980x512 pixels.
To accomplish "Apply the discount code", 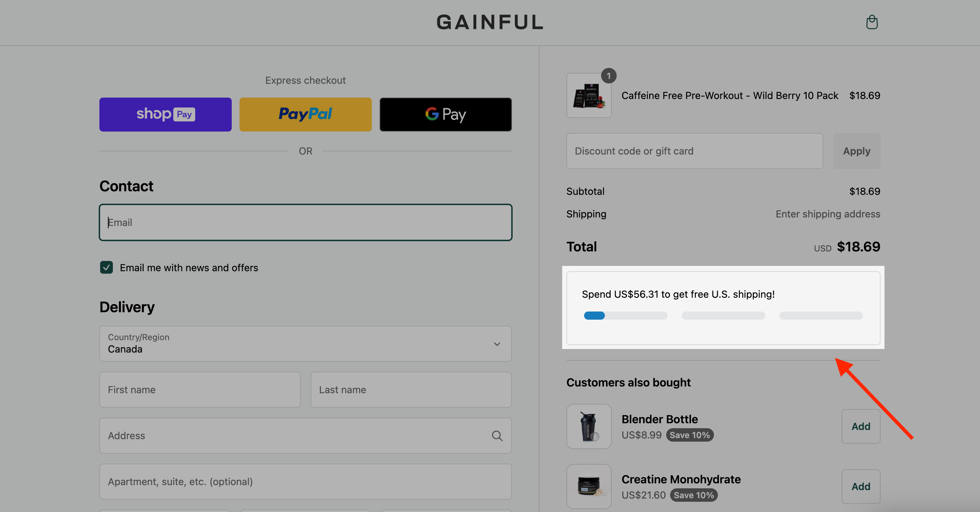I will pyautogui.click(x=857, y=151).
